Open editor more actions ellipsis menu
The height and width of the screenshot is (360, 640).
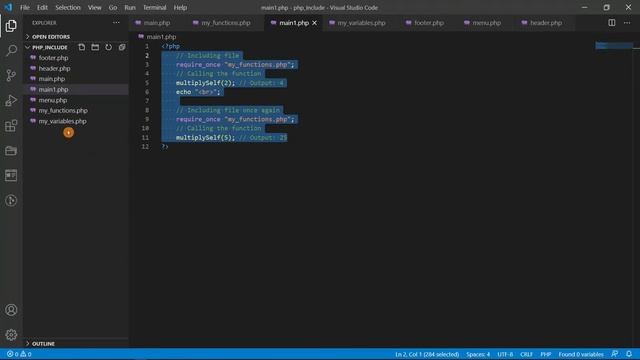point(627,23)
